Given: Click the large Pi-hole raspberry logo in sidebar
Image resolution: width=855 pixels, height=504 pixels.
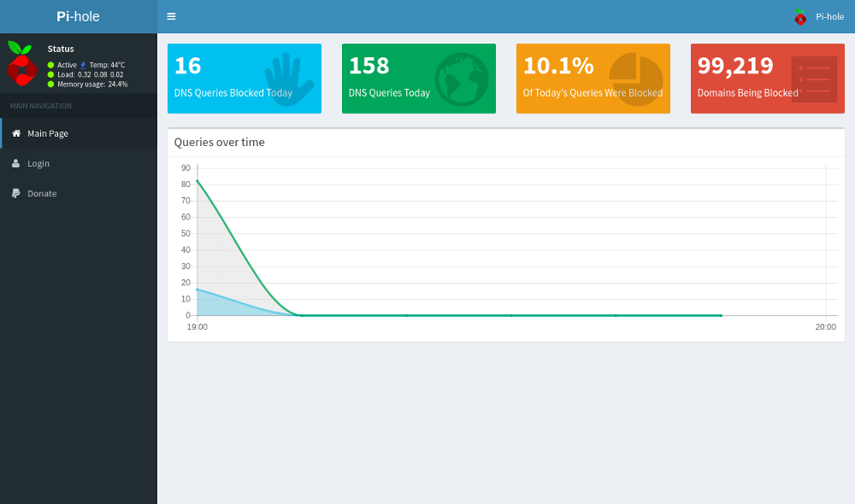Looking at the screenshot, I should coord(21,63).
